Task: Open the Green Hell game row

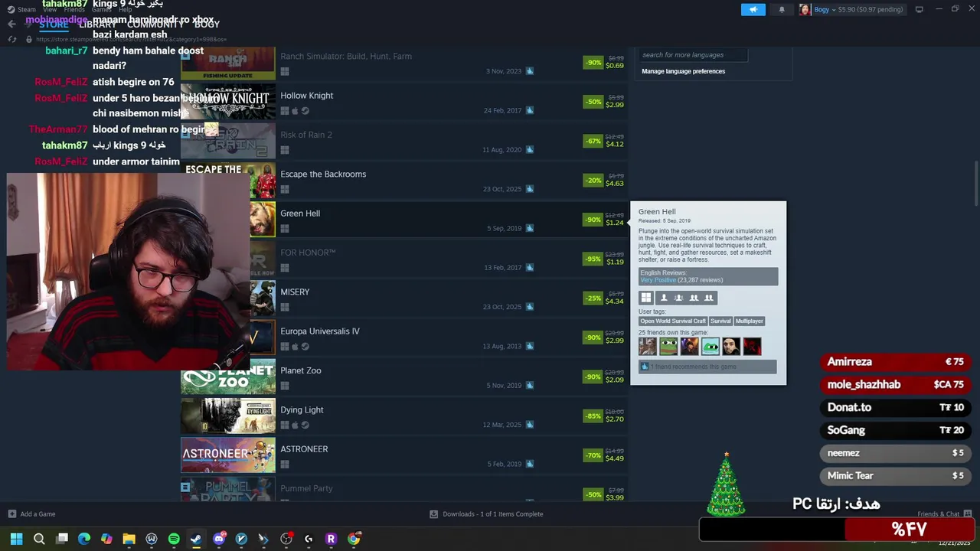Action: pos(404,220)
